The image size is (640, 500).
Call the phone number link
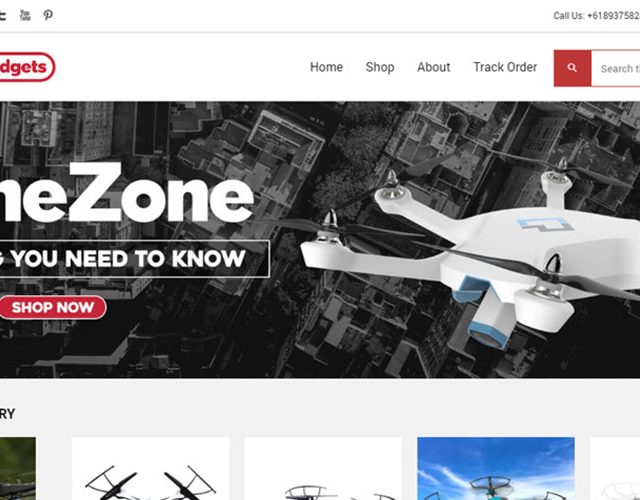(596, 16)
